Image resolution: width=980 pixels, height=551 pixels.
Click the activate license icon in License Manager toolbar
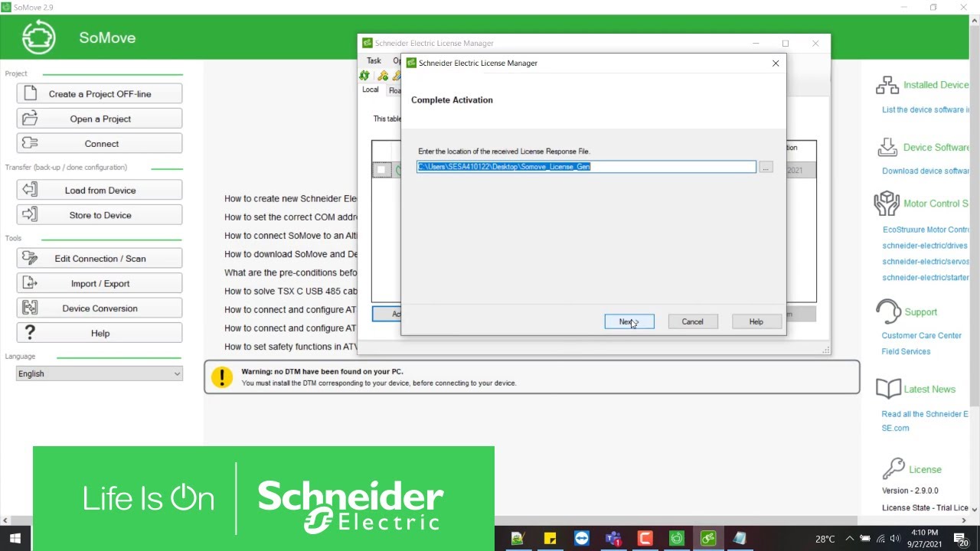(x=383, y=75)
